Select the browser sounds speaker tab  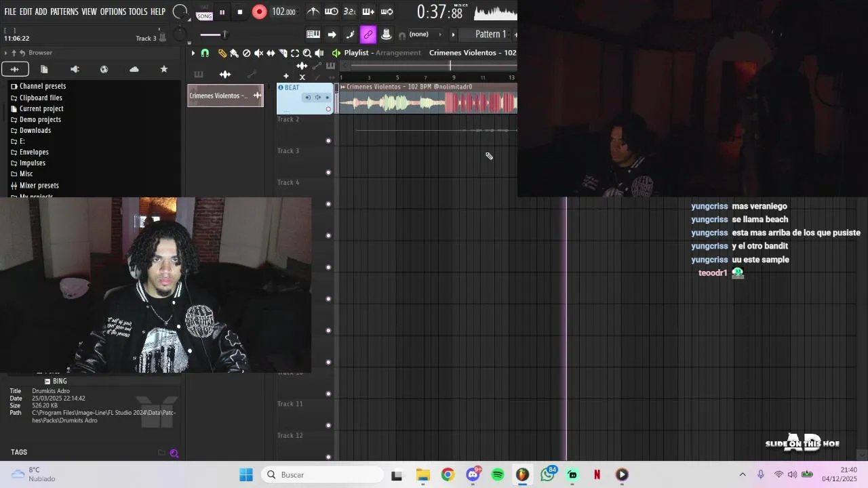tap(75, 69)
